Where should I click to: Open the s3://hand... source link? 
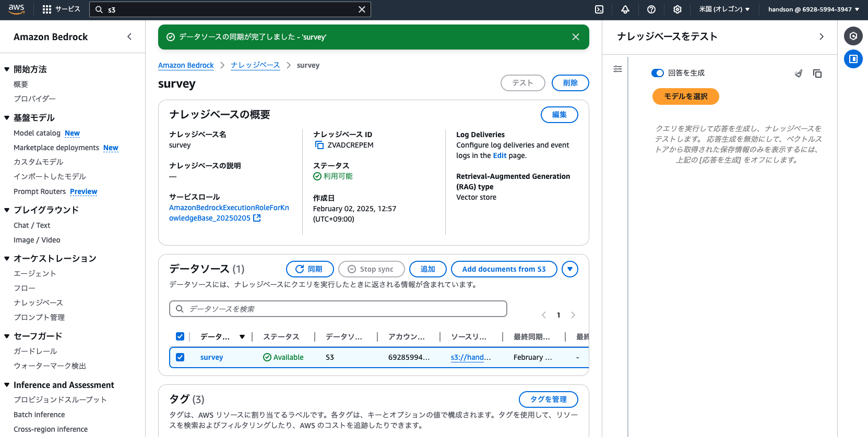pos(471,357)
